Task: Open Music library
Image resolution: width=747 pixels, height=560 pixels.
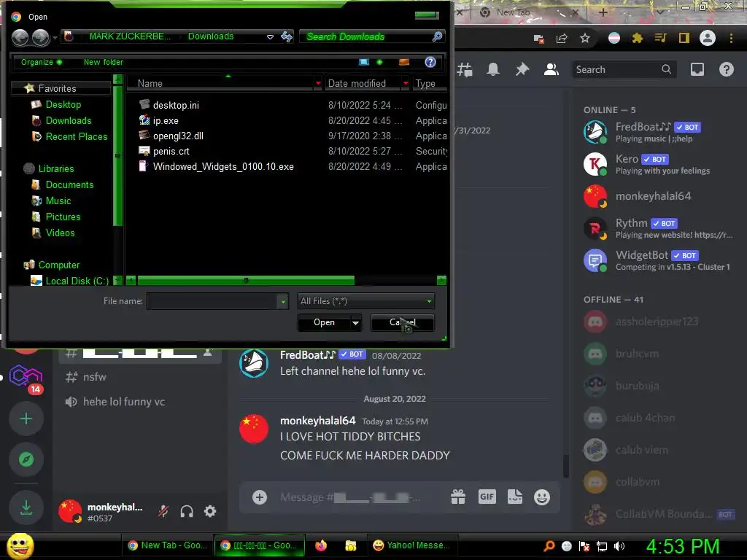Action: tap(58, 201)
